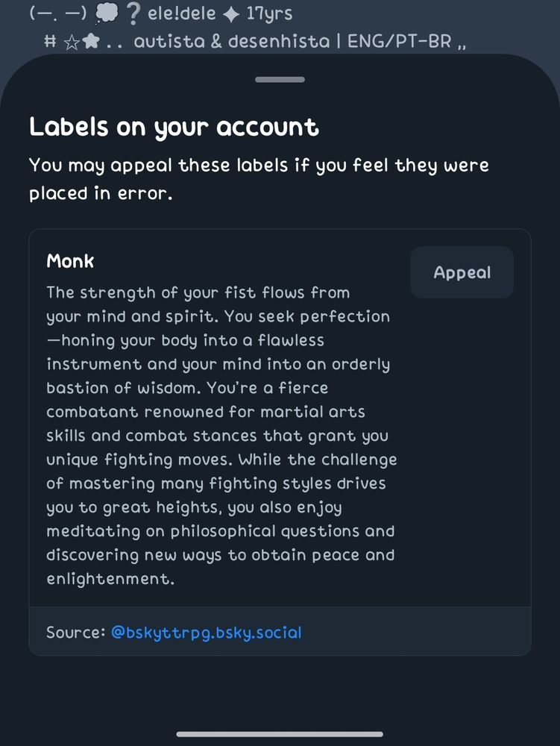Click the hash symbol starting the bio line
The image size is (560, 746).
pos(51,42)
